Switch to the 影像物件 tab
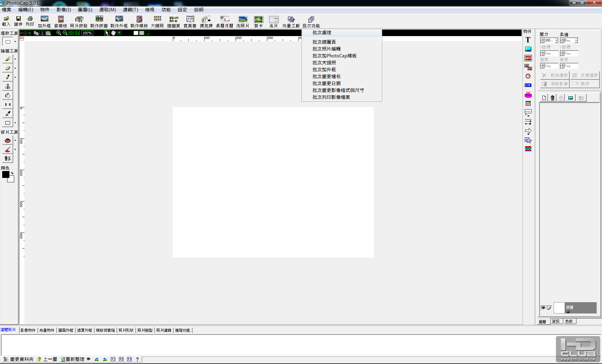 click(28, 330)
